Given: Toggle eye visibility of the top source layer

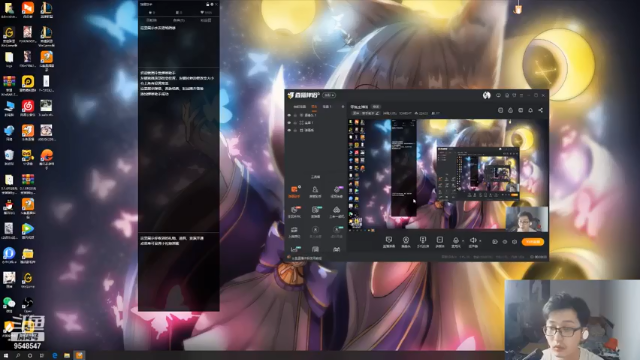Looking at the screenshot, I should (x=289, y=115).
